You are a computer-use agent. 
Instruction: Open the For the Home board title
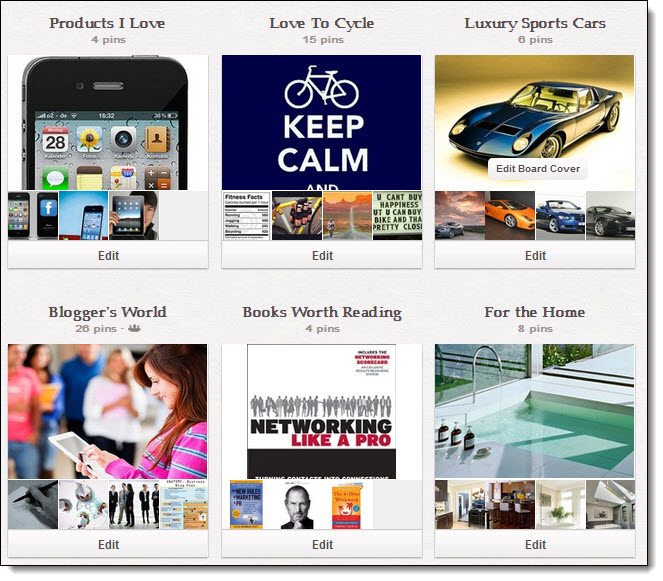coord(535,312)
